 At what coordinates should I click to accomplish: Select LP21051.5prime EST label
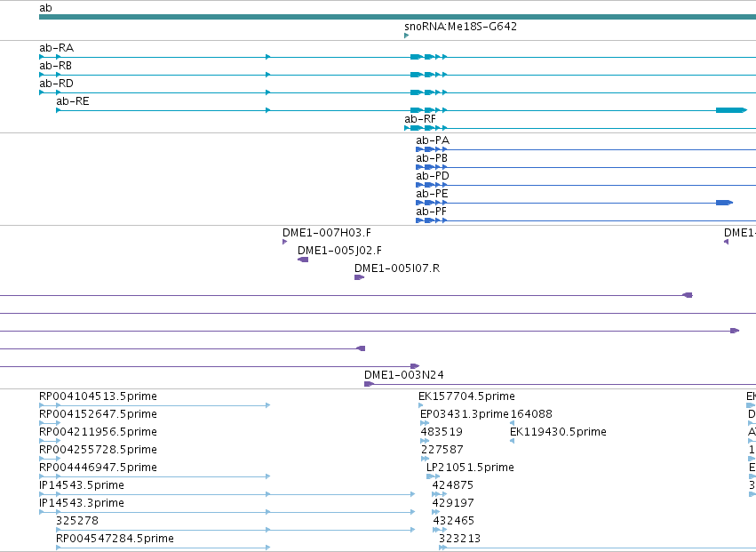470,468
